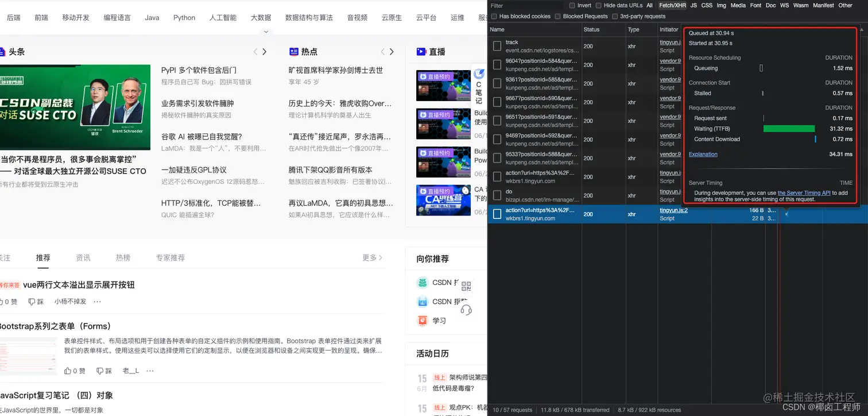Click 34.31 ms total time value
Screen dimensions: 868x416
(x=840, y=154)
